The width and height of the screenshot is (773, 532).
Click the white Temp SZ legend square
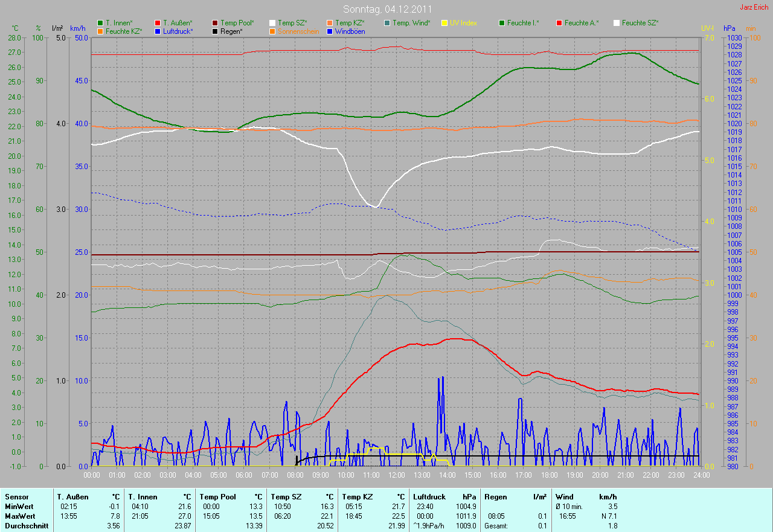272,23
